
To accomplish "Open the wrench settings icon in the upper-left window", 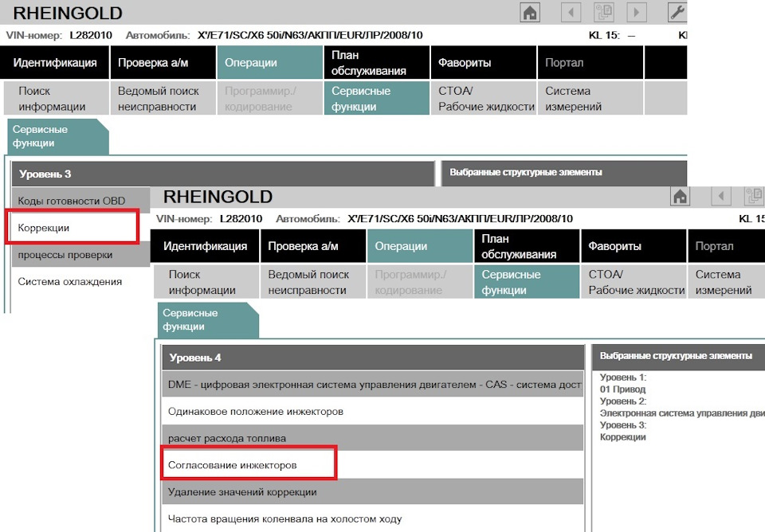I will (677, 12).
